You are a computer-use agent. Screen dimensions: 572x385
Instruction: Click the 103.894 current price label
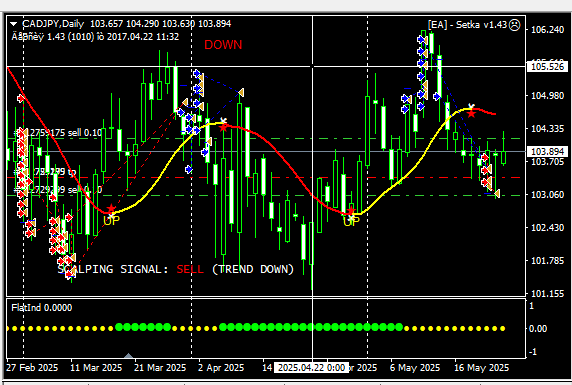[x=547, y=151]
